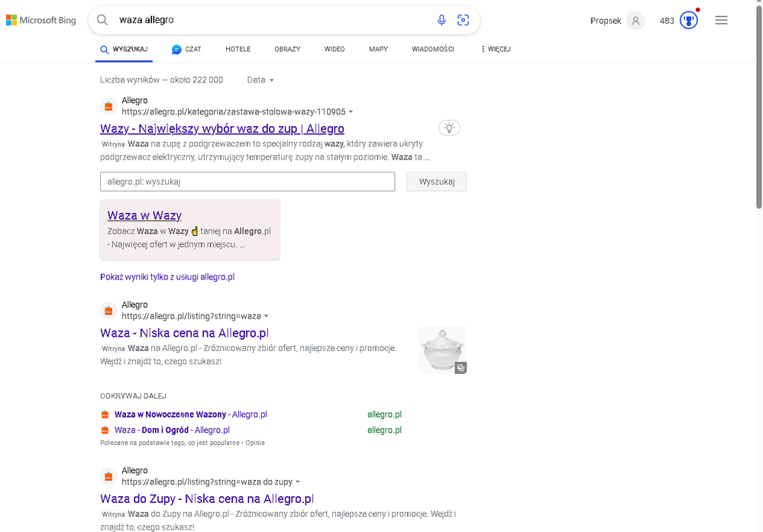Switch to the Mapy tab

[379, 49]
